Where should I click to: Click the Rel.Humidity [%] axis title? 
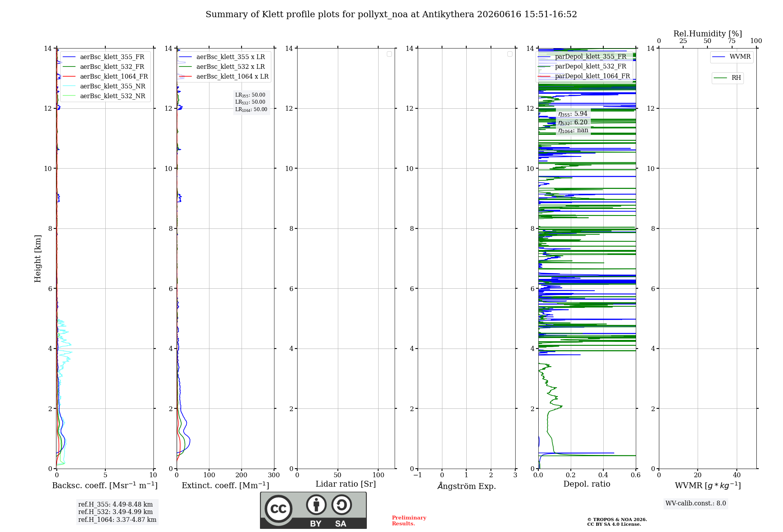click(707, 34)
